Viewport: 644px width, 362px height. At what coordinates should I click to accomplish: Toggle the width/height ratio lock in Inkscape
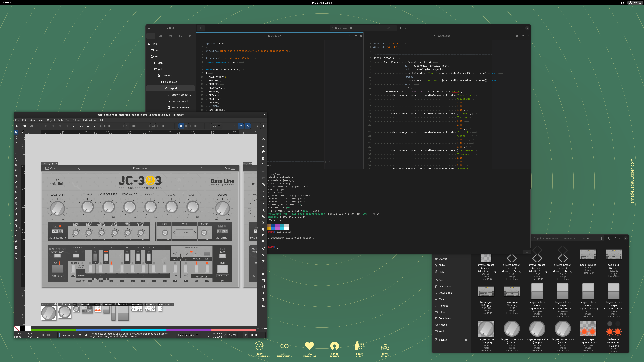click(x=181, y=126)
